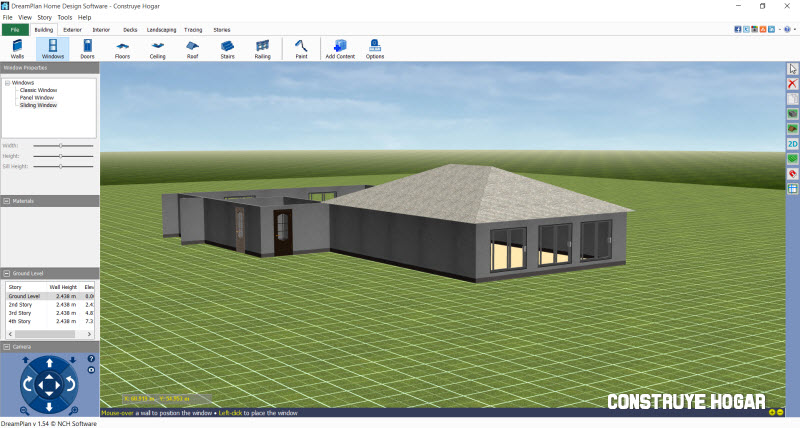Toggle the green grid display icon

click(x=792, y=159)
